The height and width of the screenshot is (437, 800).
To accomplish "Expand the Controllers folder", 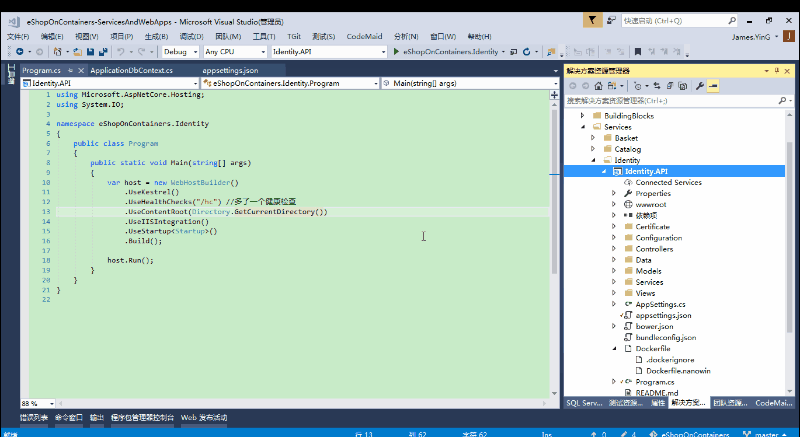I will [x=614, y=249].
